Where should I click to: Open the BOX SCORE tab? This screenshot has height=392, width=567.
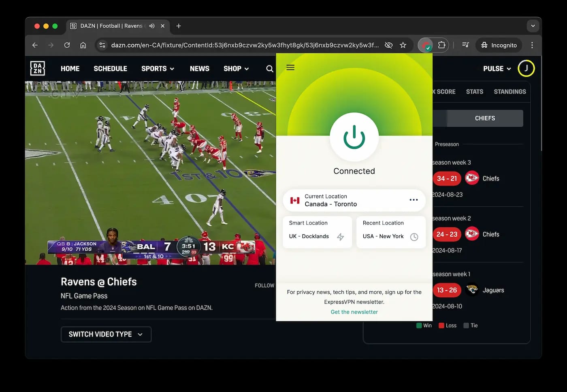444,92
